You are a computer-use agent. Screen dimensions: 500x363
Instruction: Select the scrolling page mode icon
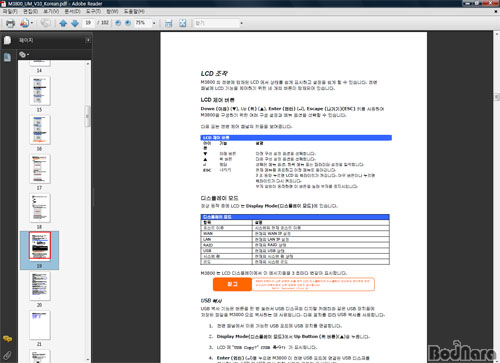(x=169, y=23)
